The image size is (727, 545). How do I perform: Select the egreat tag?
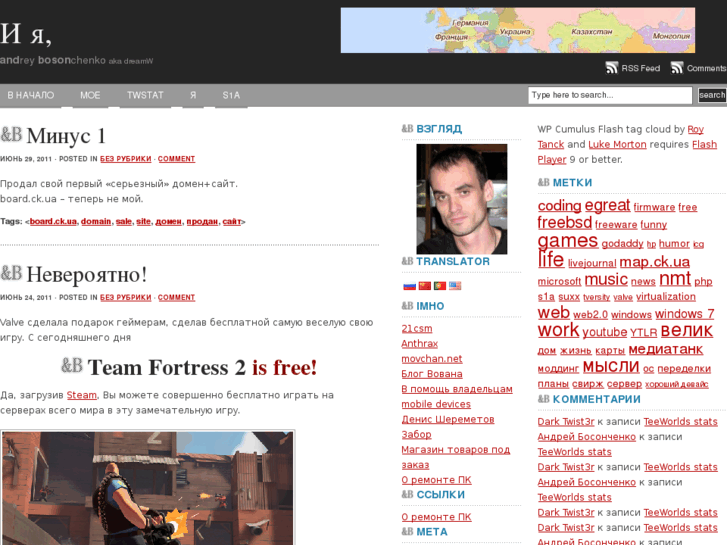click(607, 205)
